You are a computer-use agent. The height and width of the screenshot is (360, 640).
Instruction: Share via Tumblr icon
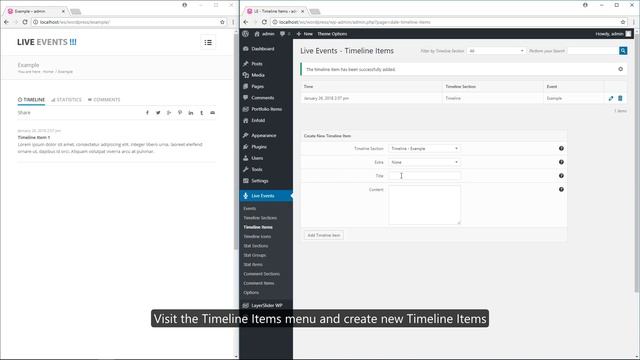202,113
